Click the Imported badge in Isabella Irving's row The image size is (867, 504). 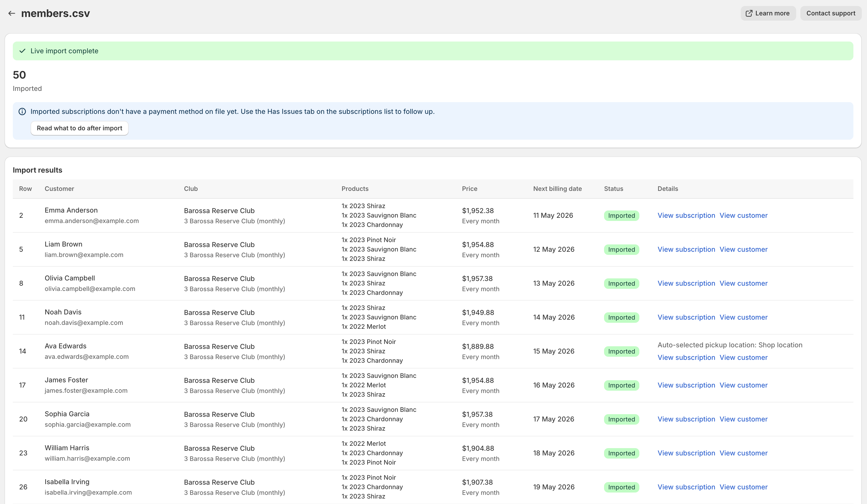[x=621, y=487]
